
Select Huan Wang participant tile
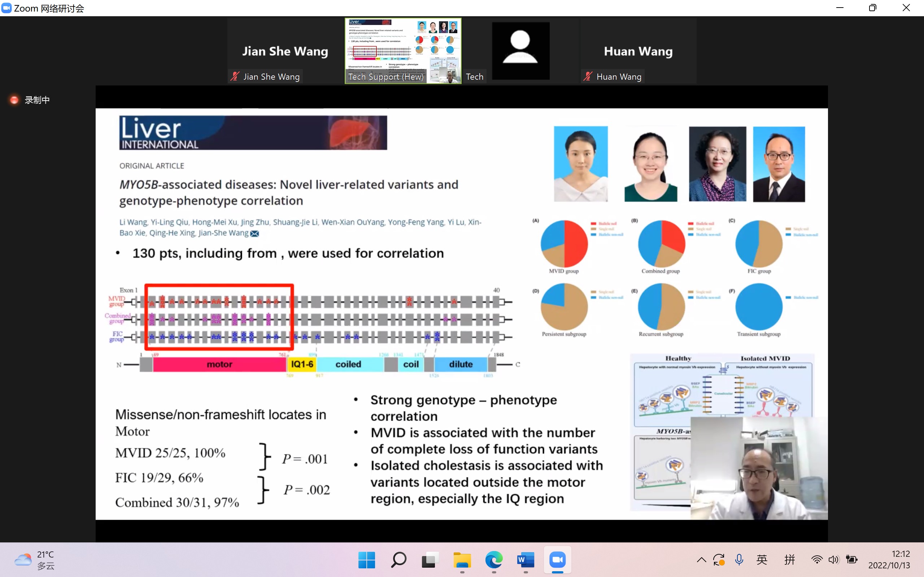pyautogui.click(x=638, y=51)
